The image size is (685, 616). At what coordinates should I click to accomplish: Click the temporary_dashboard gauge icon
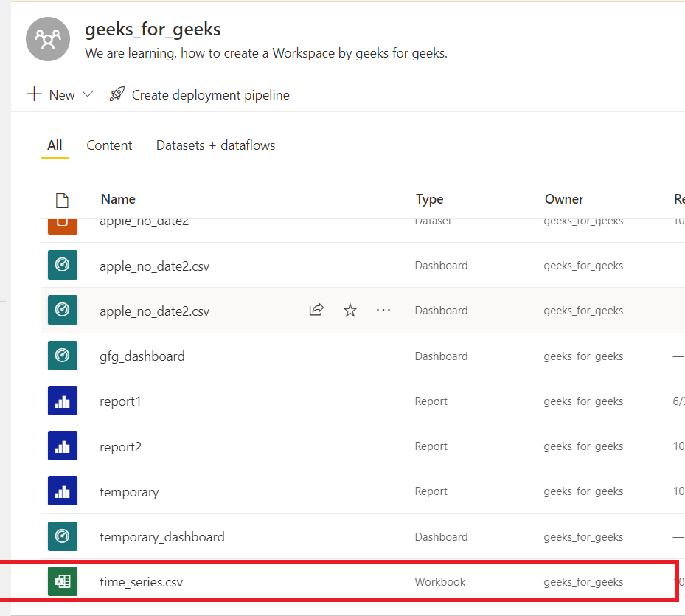[x=63, y=536]
